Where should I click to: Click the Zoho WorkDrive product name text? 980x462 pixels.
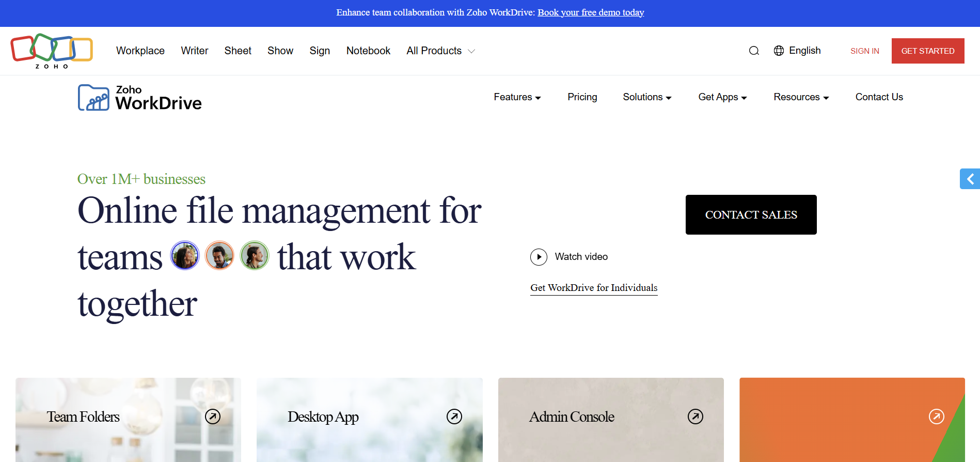click(159, 98)
